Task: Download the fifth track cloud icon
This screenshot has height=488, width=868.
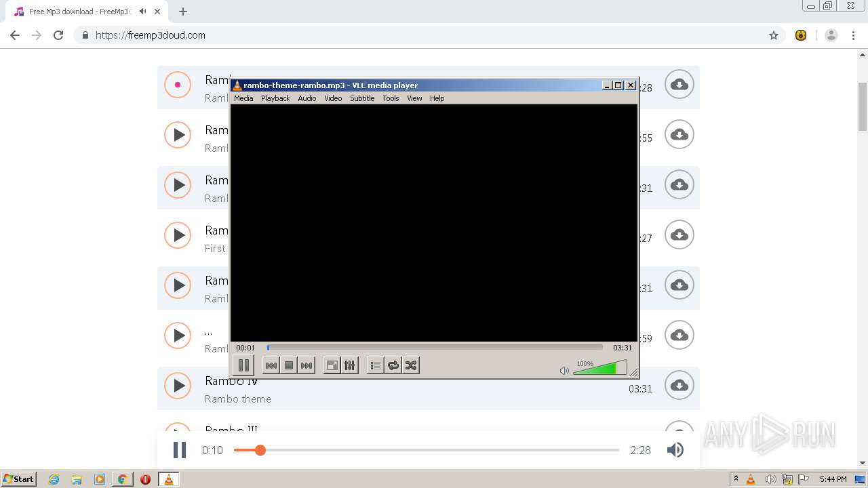Action: [679, 285]
